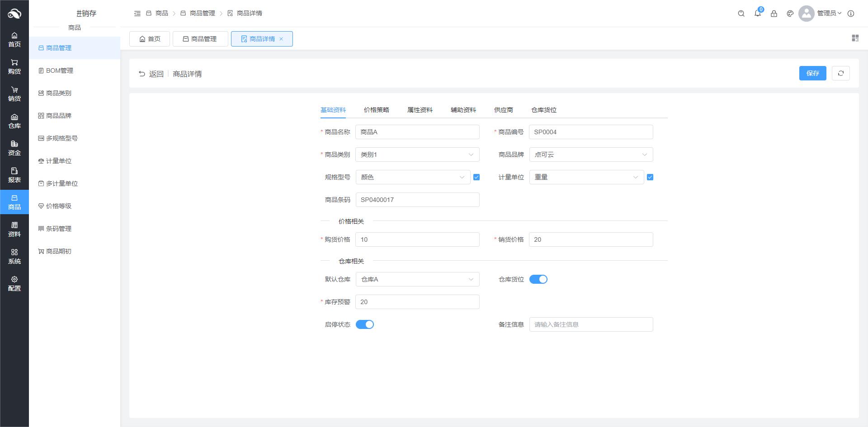Switch to the 价格策略 tab
Viewport: 868px width, 427px height.
coord(376,110)
